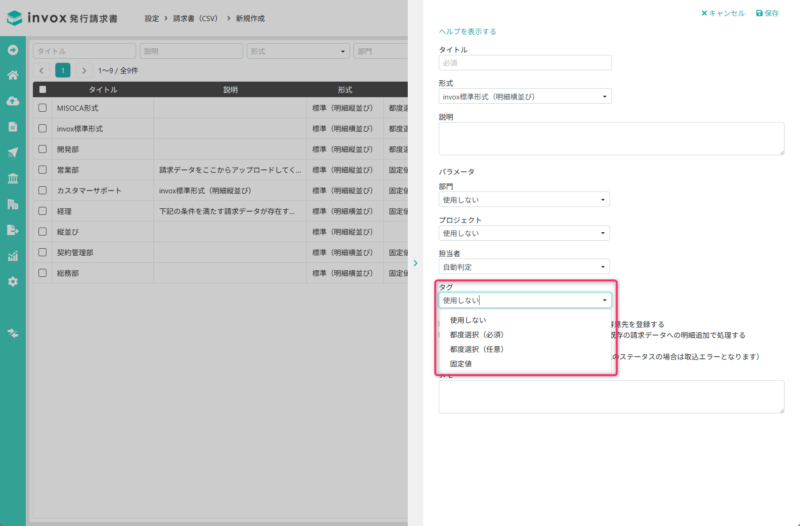Image resolution: width=800 pixels, height=526 pixels.
Task: Open the ヘルプを表示する link
Action: coord(468,32)
